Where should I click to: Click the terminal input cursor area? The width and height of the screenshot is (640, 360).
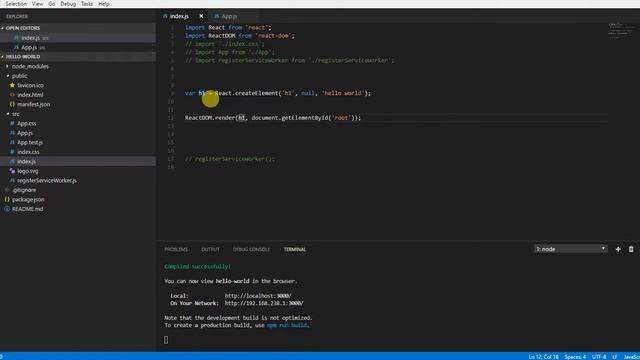(x=166, y=340)
